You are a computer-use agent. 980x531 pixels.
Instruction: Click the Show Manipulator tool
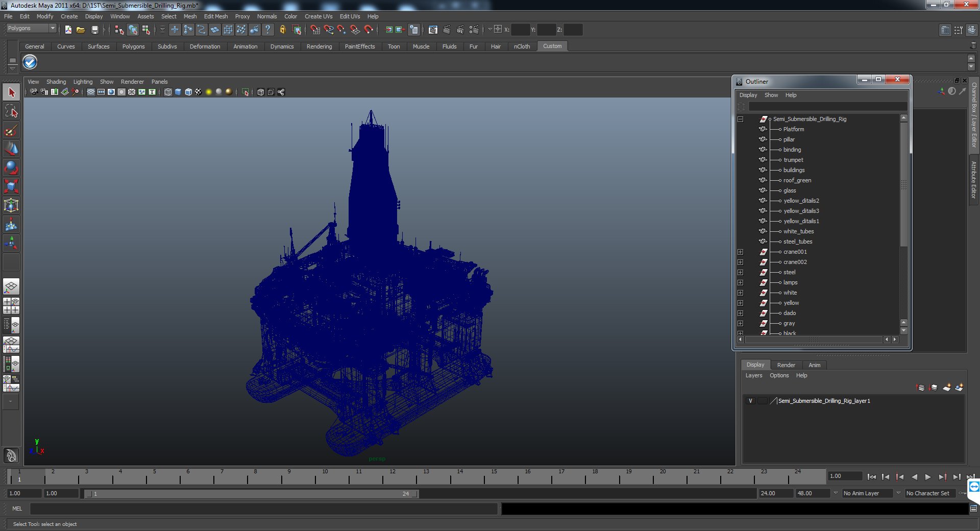(11, 244)
